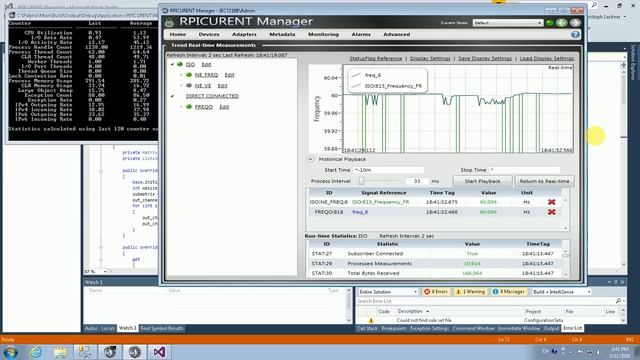Click the Load Display Settings link

[x=547, y=58]
